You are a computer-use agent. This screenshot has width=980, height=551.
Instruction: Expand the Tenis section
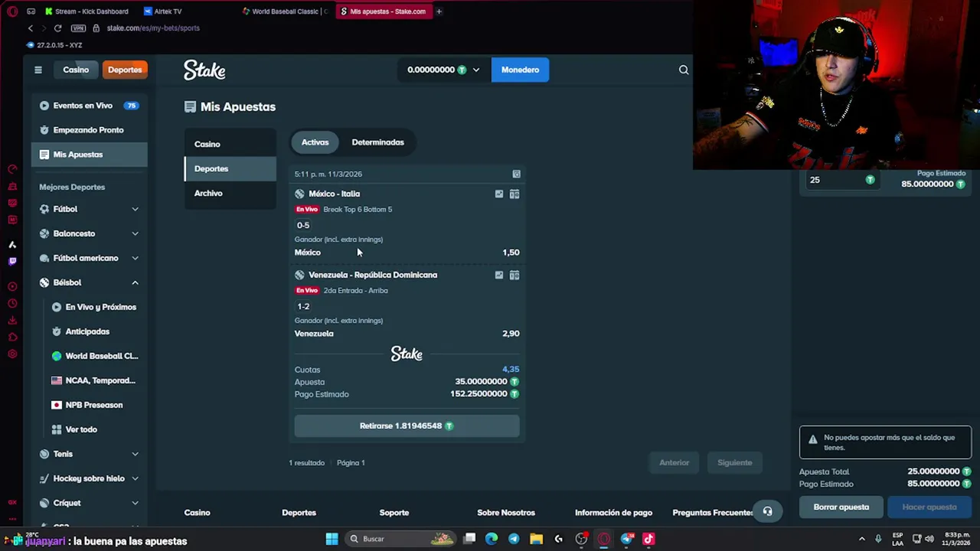click(x=135, y=454)
